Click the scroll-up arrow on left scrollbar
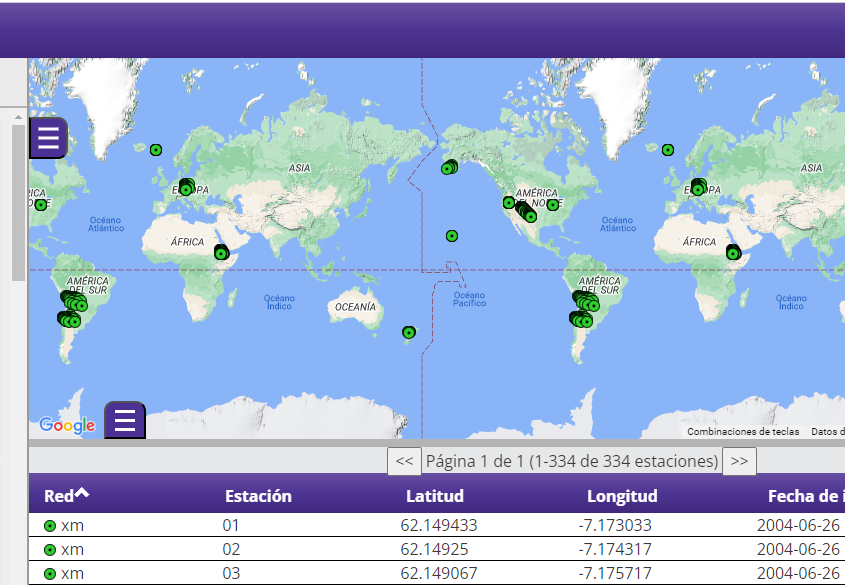This screenshot has width=845, height=585. tap(18, 117)
